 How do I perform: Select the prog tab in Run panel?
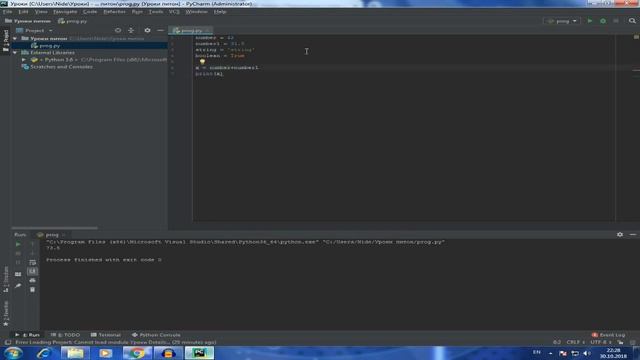51,235
